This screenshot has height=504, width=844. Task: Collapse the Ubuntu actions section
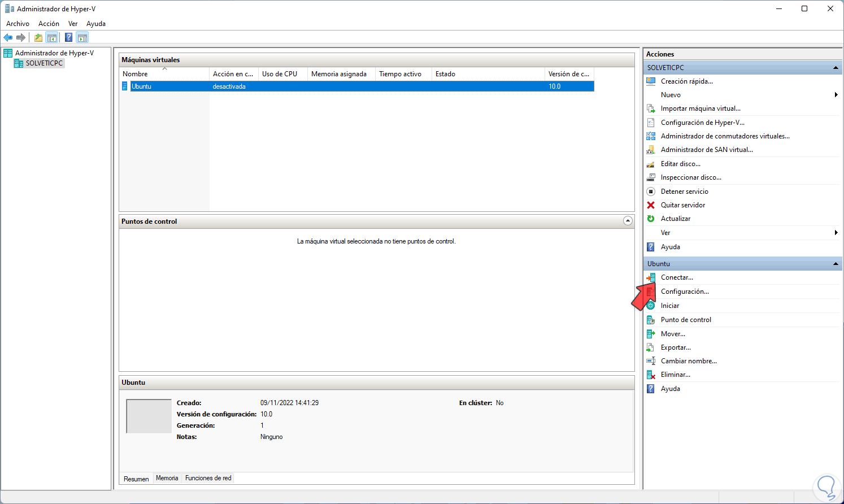836,264
